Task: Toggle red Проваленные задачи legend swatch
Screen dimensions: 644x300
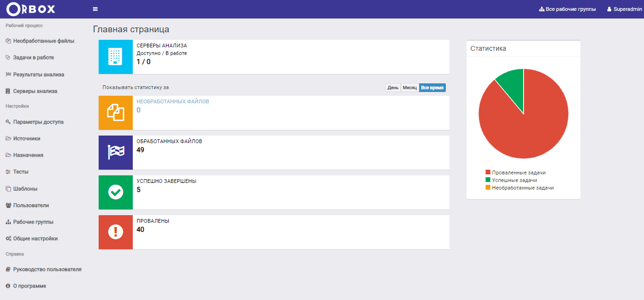Action: (488, 173)
